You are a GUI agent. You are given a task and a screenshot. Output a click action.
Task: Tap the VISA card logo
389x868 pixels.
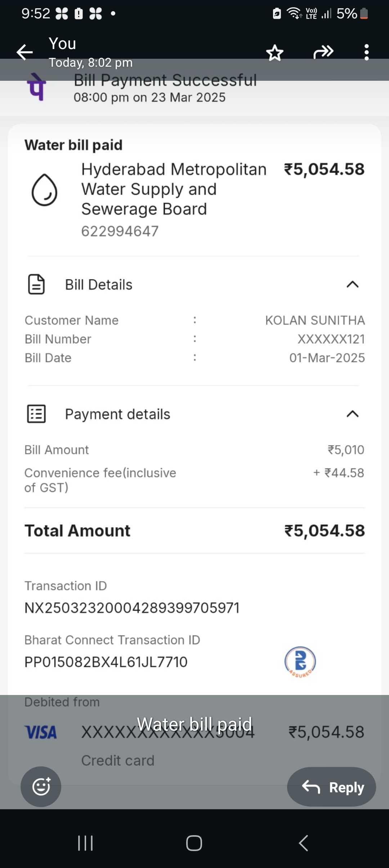pyautogui.click(x=41, y=732)
